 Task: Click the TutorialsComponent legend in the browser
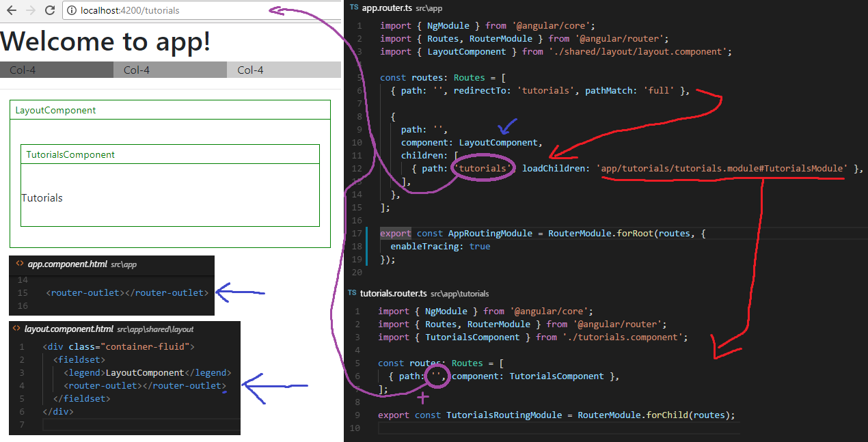[70, 154]
